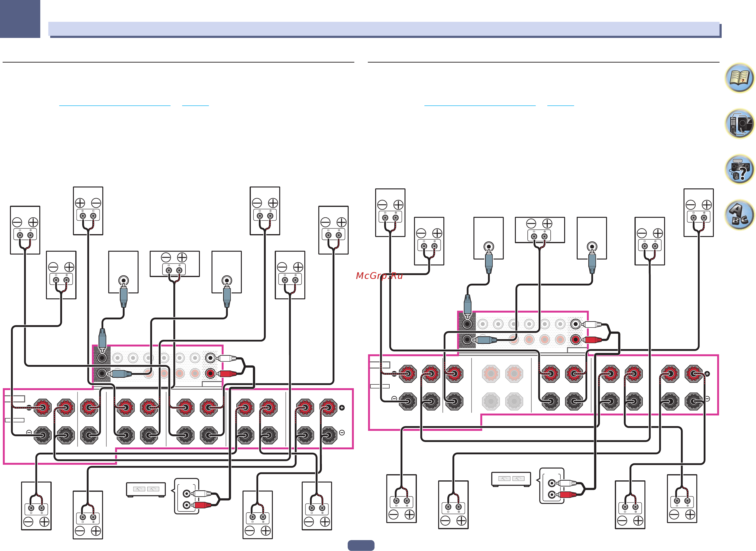Screen dimensions: 756x551
Task: Open the receiver with question mark help icon
Action: (x=740, y=169)
